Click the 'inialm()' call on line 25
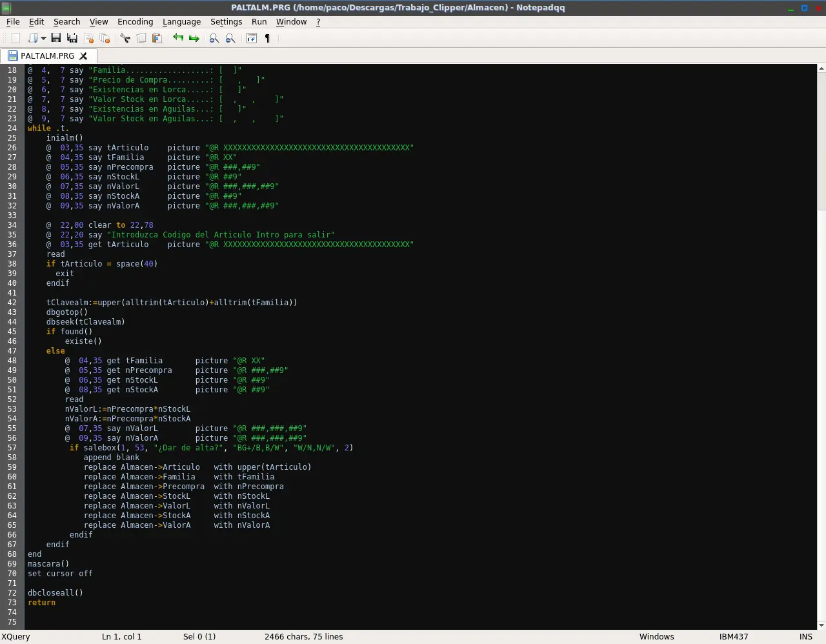 click(x=65, y=138)
